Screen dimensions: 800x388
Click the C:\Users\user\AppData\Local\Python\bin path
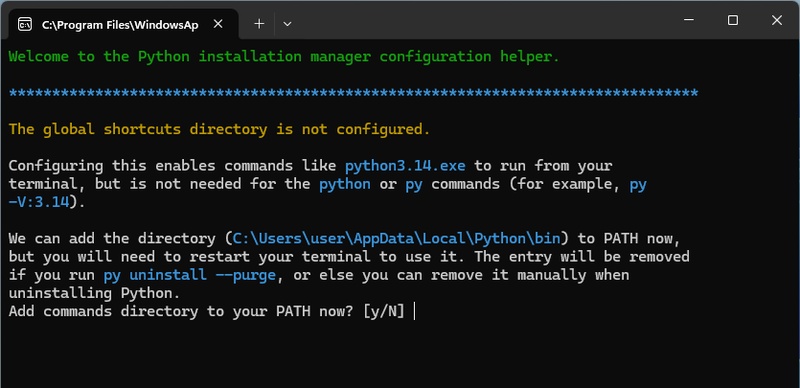tap(396, 238)
